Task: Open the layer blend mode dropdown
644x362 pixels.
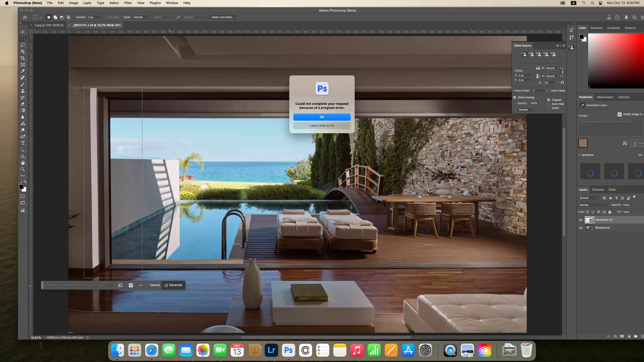Action: pyautogui.click(x=594, y=205)
